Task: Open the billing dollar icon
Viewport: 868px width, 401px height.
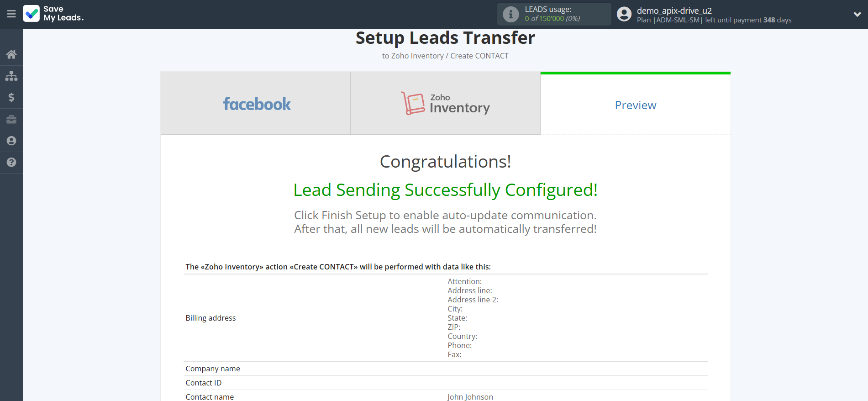Action: [11, 97]
